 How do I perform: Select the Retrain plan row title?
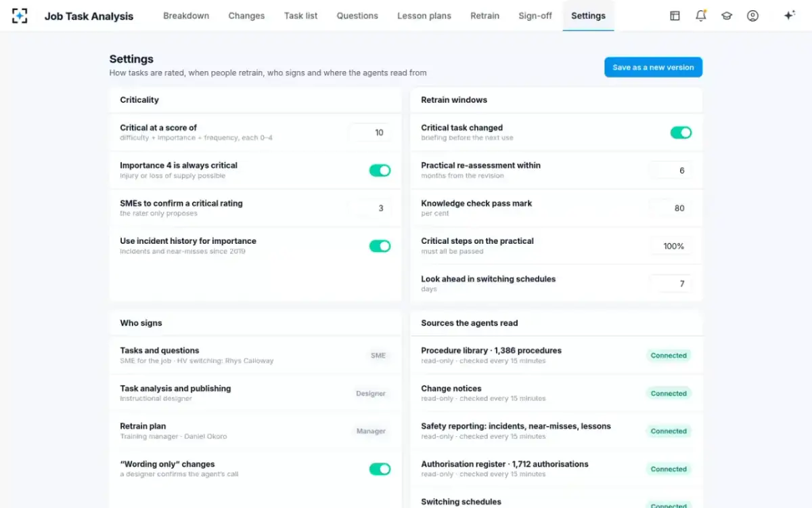pyautogui.click(x=143, y=427)
